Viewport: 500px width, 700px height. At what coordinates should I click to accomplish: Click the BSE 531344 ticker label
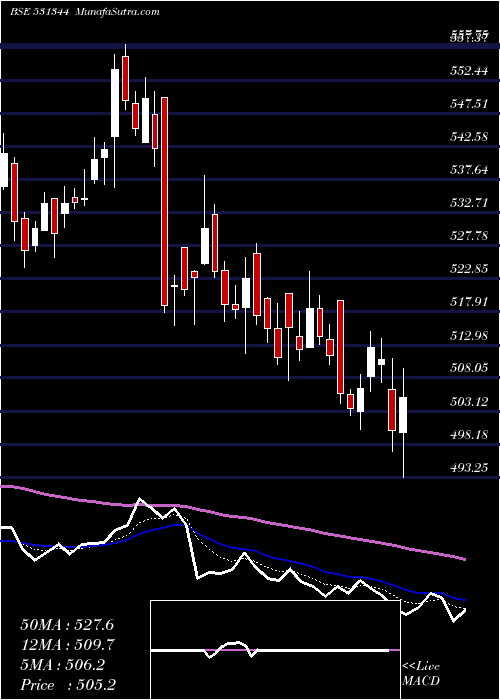39,12
